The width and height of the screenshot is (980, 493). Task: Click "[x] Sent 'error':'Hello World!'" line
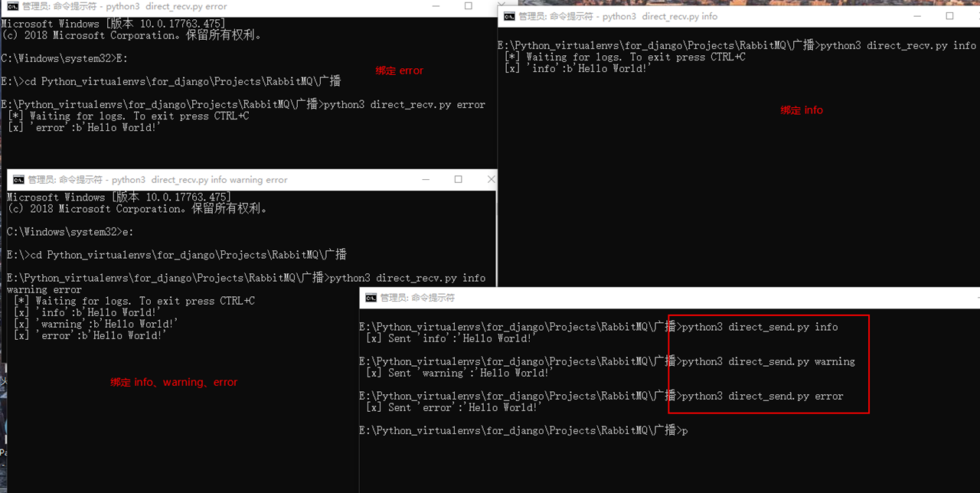click(x=452, y=407)
